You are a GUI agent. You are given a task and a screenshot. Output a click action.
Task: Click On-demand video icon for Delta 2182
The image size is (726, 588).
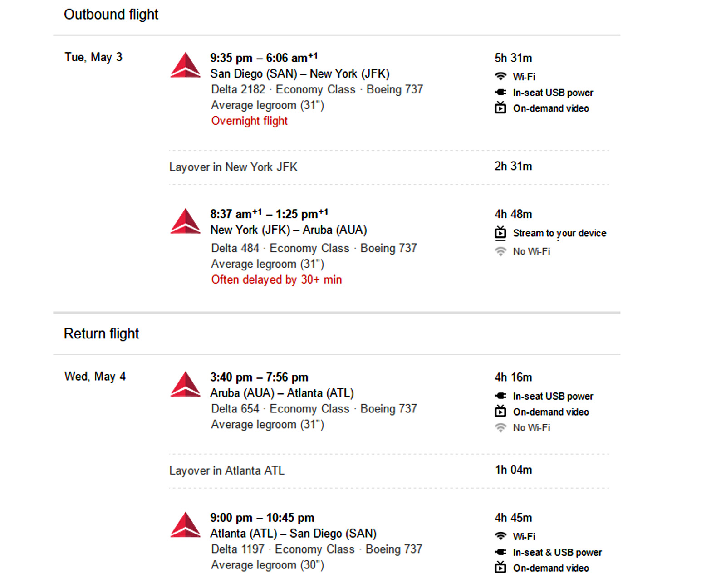point(500,108)
